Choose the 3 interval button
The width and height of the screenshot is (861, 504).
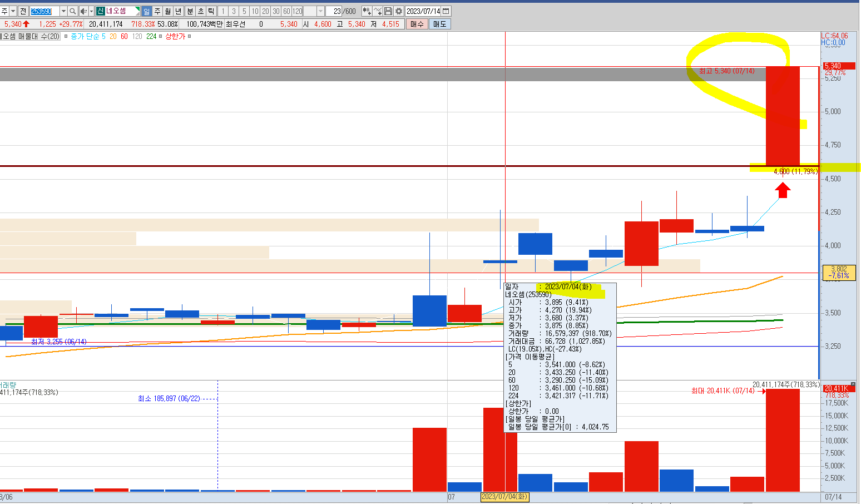click(234, 11)
